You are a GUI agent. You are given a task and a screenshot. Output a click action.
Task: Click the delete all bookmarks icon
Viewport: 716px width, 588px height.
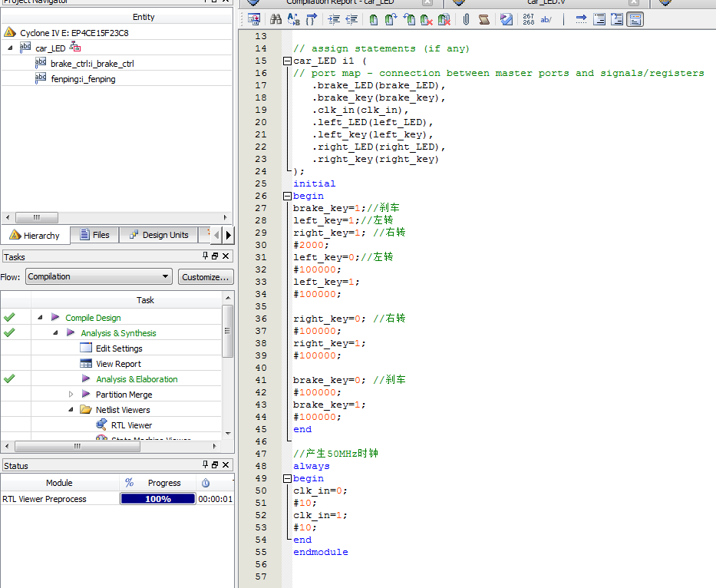tap(444, 20)
